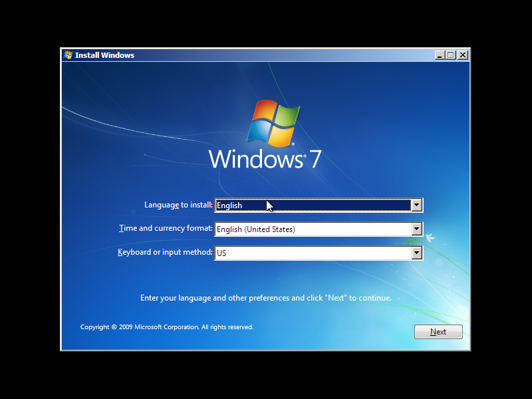Expand the list showing English (United States)

[417, 229]
